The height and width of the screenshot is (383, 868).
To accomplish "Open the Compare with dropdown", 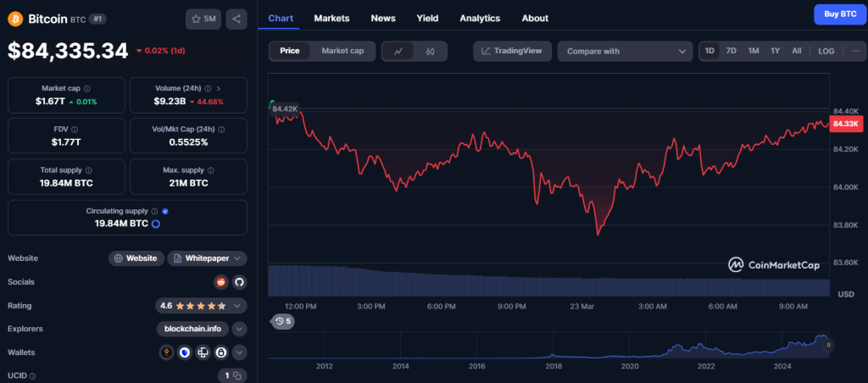I will tap(625, 52).
